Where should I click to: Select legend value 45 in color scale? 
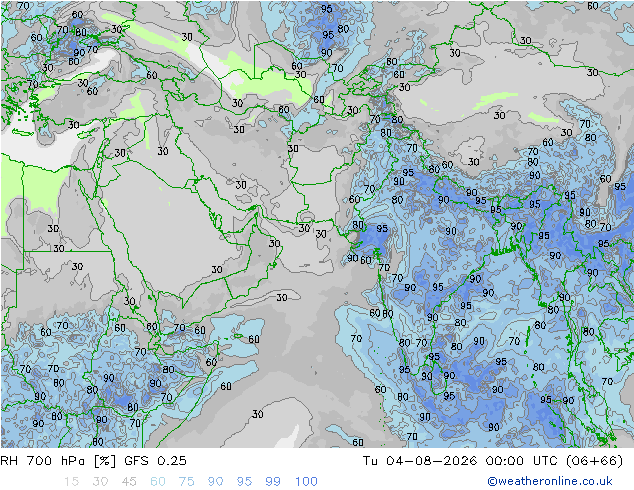point(129,482)
